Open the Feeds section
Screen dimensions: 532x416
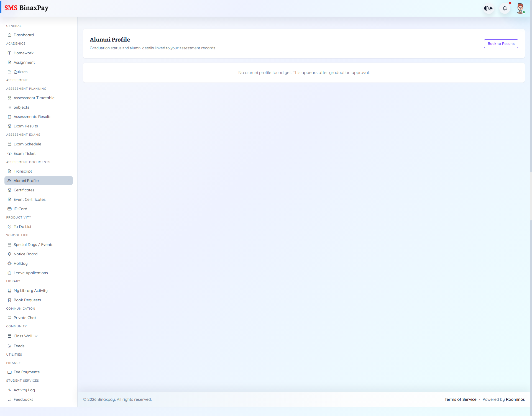point(19,346)
